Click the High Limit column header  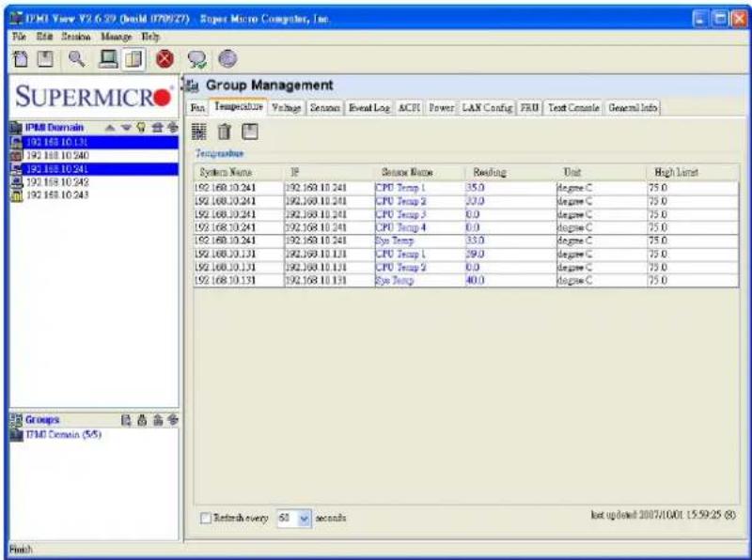pyautogui.click(x=692, y=172)
